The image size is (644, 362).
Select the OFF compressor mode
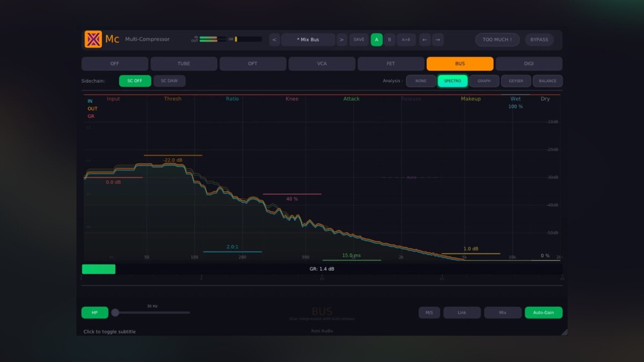pyautogui.click(x=115, y=64)
